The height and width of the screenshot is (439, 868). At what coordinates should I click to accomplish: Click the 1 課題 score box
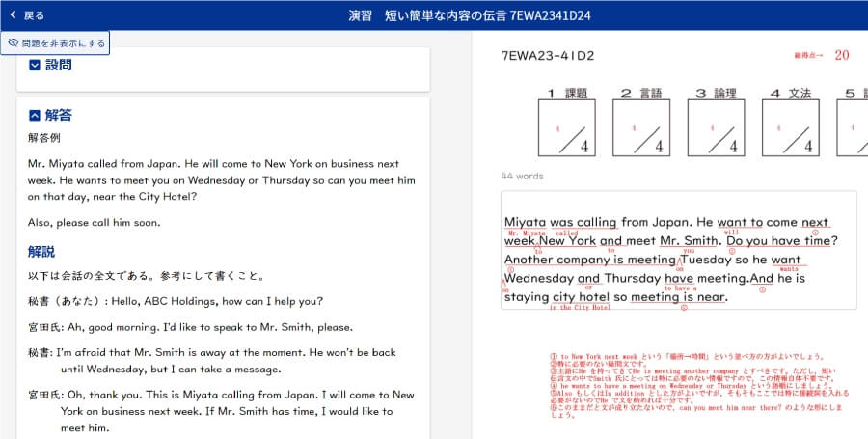tap(566, 128)
